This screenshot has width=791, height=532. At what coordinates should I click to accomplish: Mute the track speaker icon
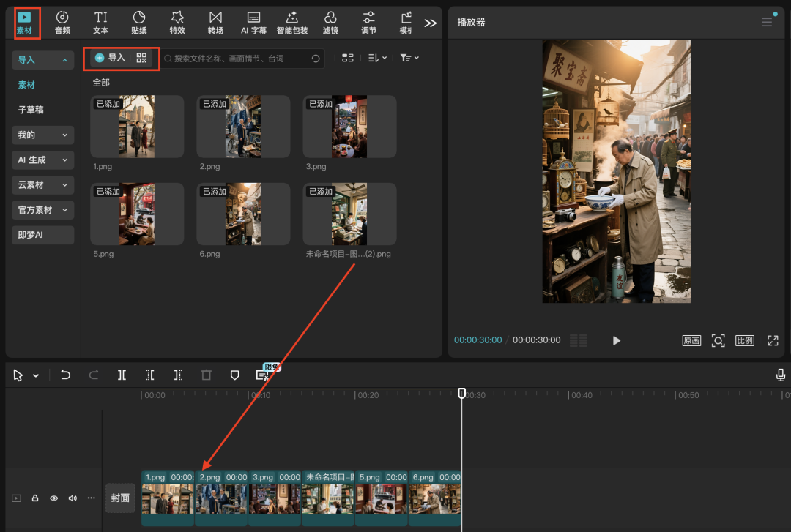[73, 498]
